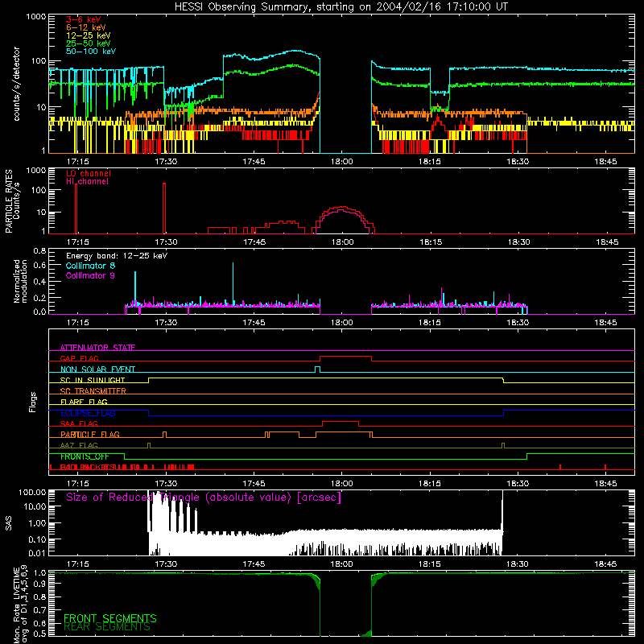Select the SC_IN_SUNLIGHT flag label

93,380
